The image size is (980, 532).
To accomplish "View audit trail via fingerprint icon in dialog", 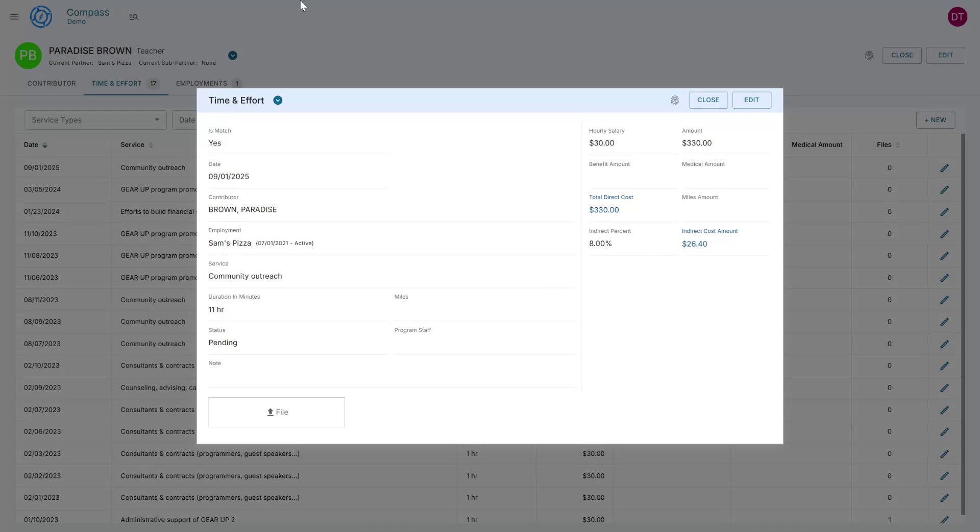I will coord(675,100).
